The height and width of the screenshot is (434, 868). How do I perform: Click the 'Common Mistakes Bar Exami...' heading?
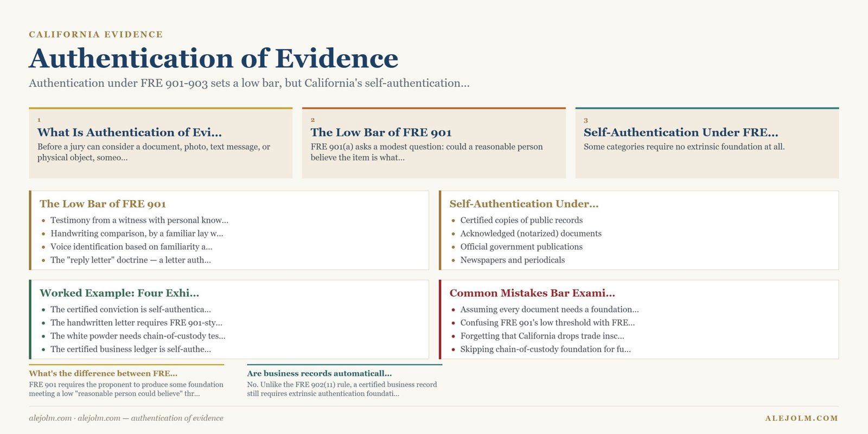tap(532, 293)
